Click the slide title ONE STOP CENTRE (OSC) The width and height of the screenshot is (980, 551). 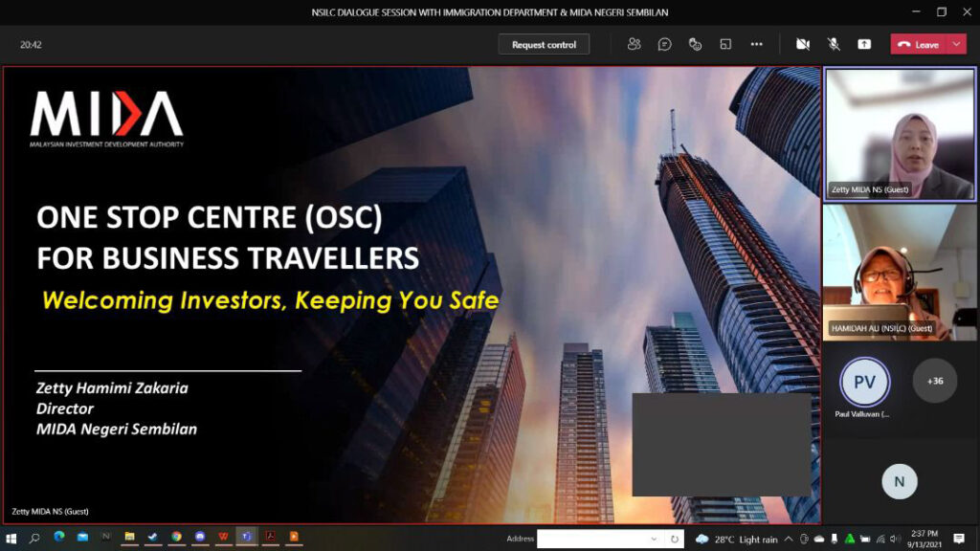(210, 217)
